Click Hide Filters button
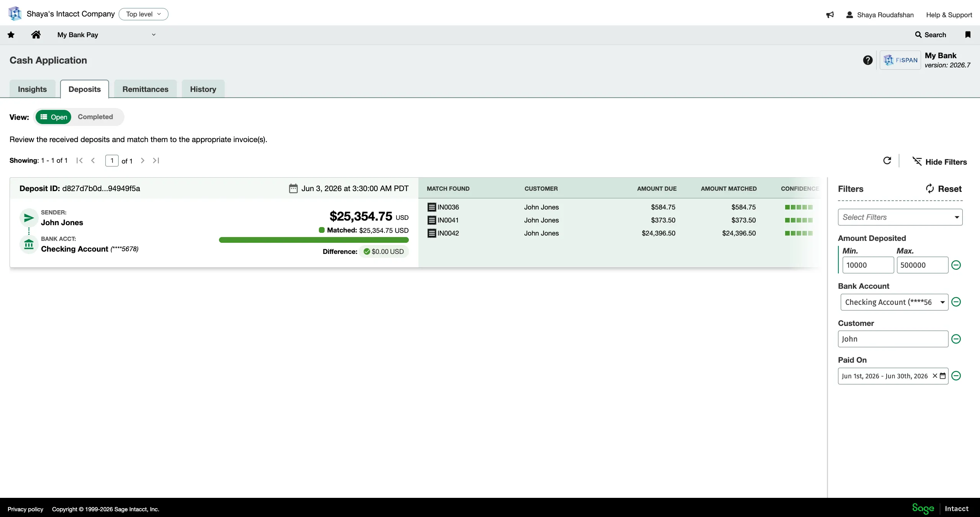Viewport: 980px width, 517px height. click(940, 162)
